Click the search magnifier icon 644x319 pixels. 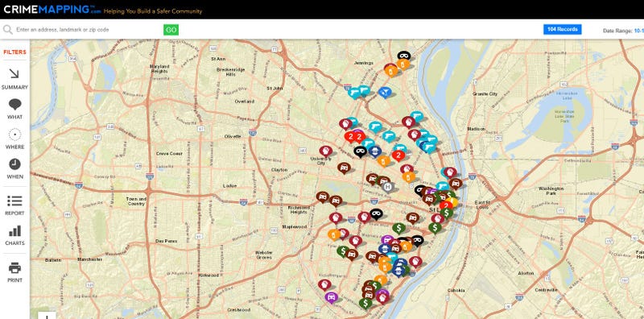pos(7,30)
